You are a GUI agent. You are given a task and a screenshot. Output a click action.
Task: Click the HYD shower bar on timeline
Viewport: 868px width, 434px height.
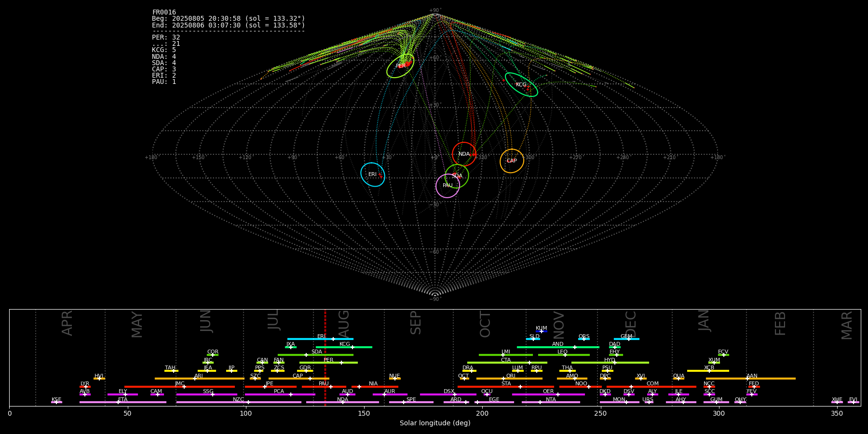tap(610, 363)
